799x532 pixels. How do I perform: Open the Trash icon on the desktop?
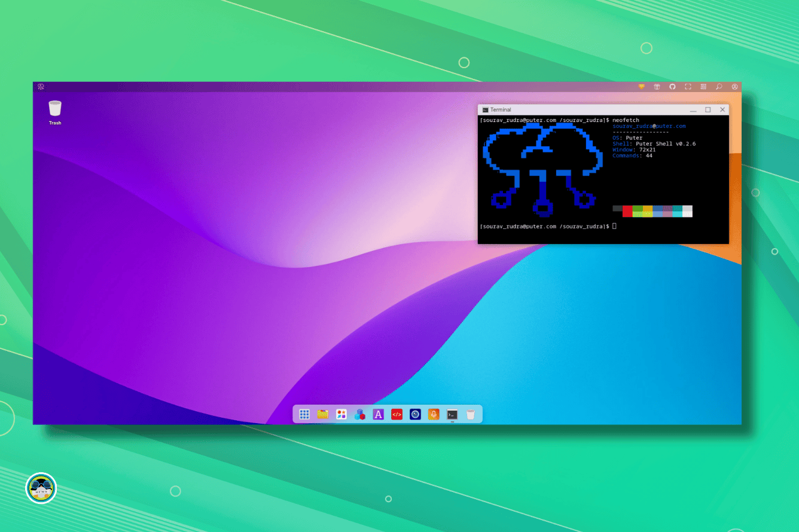55,109
